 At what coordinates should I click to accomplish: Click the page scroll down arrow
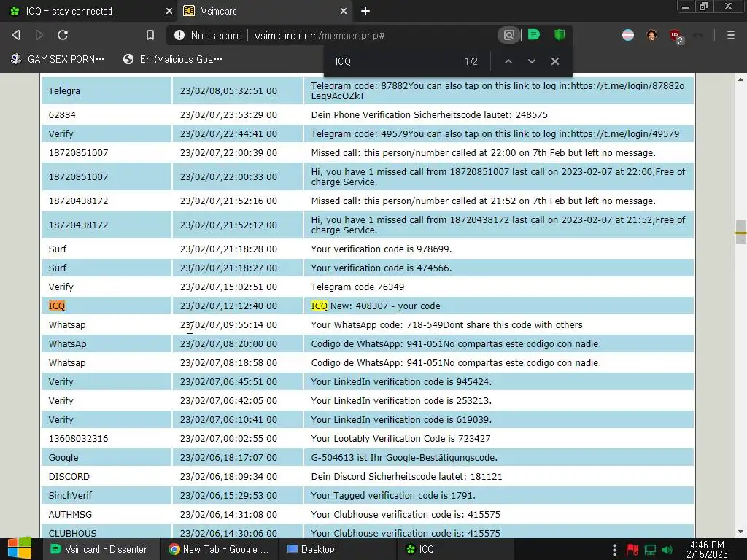tap(740, 532)
